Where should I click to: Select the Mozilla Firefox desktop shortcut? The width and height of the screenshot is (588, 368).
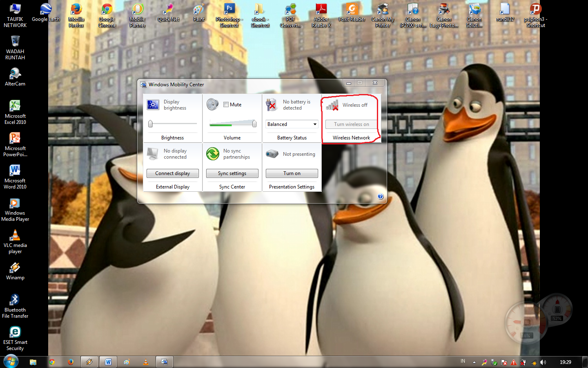tap(76, 16)
